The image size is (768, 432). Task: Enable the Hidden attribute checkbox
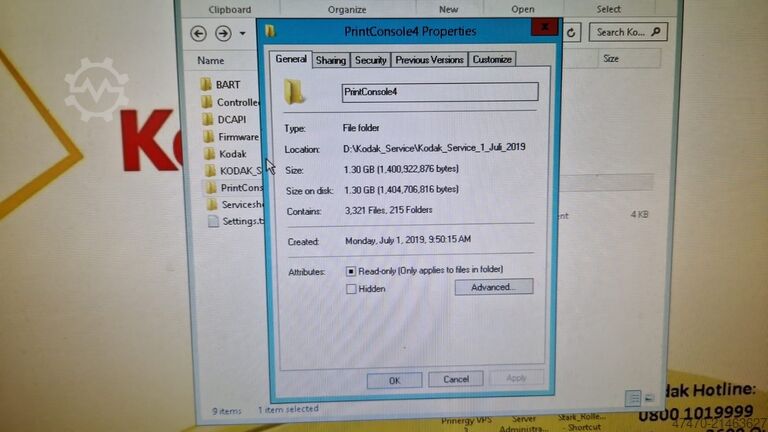[351, 289]
